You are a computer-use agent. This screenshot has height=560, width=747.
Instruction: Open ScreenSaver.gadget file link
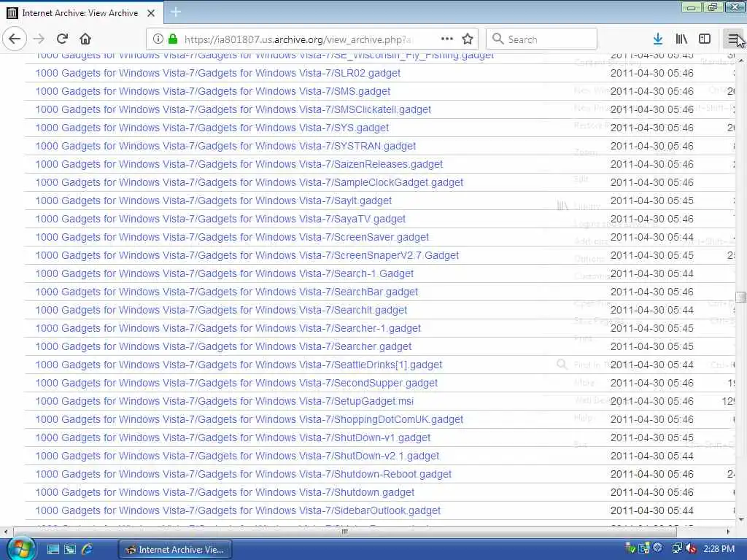click(x=232, y=237)
